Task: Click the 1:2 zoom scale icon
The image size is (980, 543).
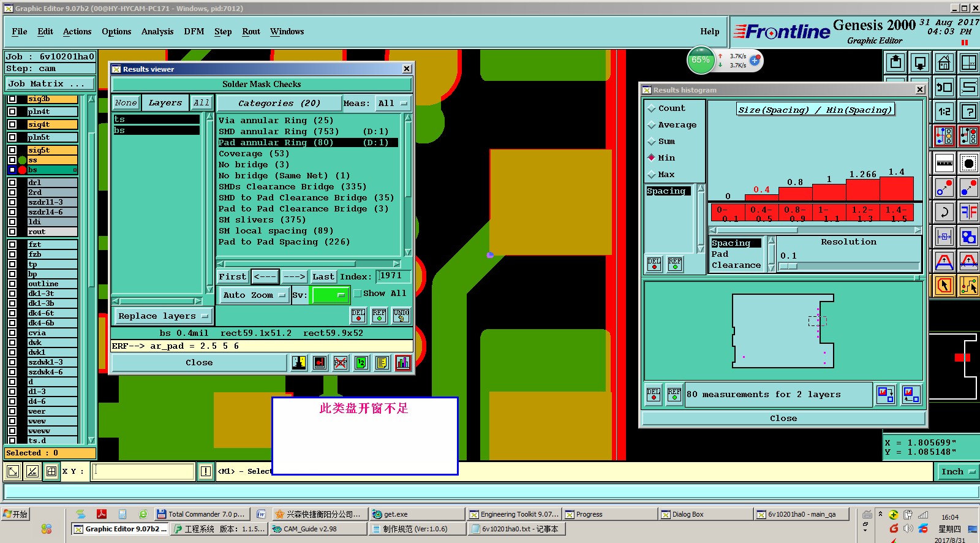Action: coord(944,112)
